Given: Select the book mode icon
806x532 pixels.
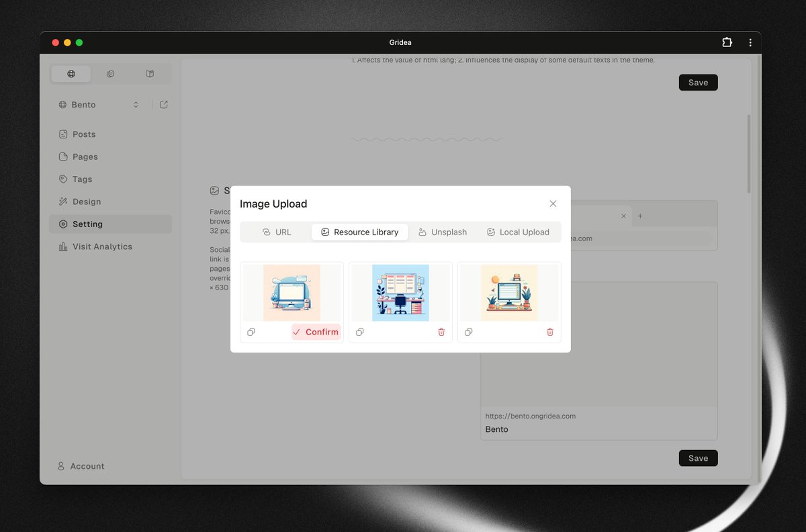Looking at the screenshot, I should coord(150,74).
